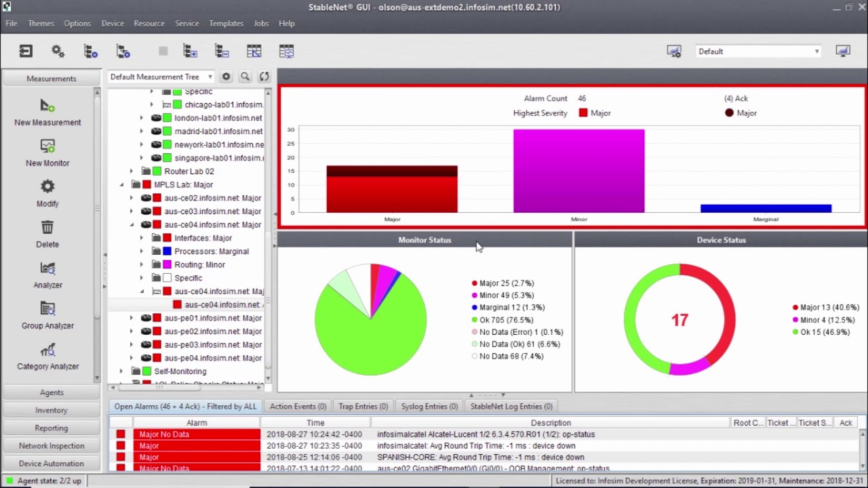The image size is (868, 488).
Task: Open the Category Analyzer tool
Action: pyautogui.click(x=47, y=349)
